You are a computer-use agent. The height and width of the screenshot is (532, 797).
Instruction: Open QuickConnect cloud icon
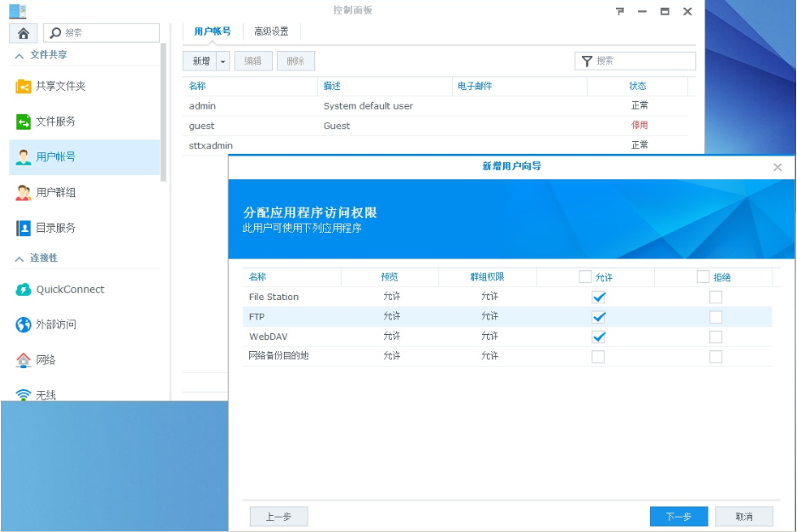tap(24, 290)
